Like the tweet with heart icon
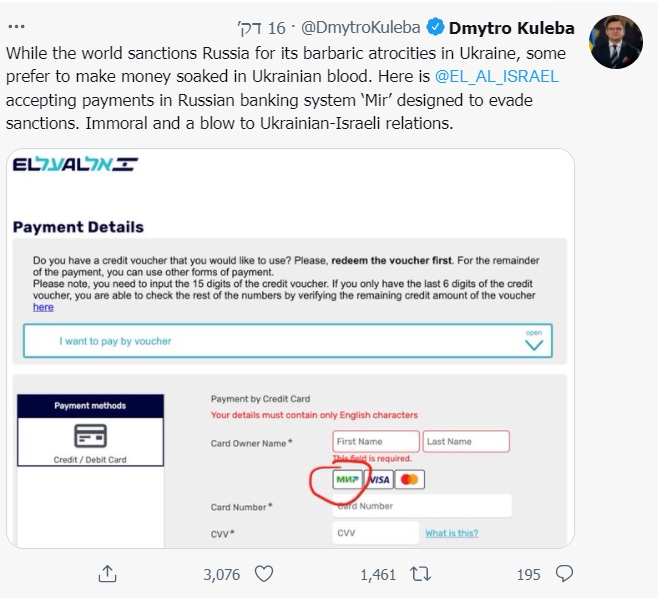Screen dimensions: 658x599 (264, 574)
